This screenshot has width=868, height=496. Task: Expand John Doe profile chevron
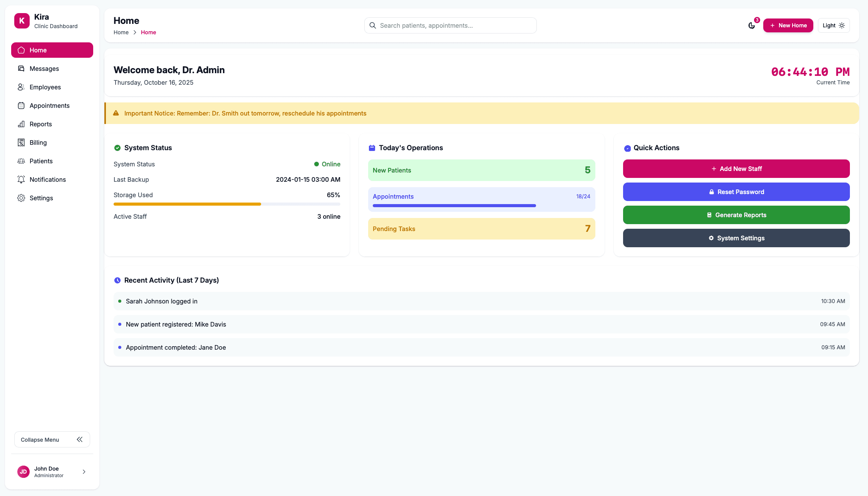84,472
